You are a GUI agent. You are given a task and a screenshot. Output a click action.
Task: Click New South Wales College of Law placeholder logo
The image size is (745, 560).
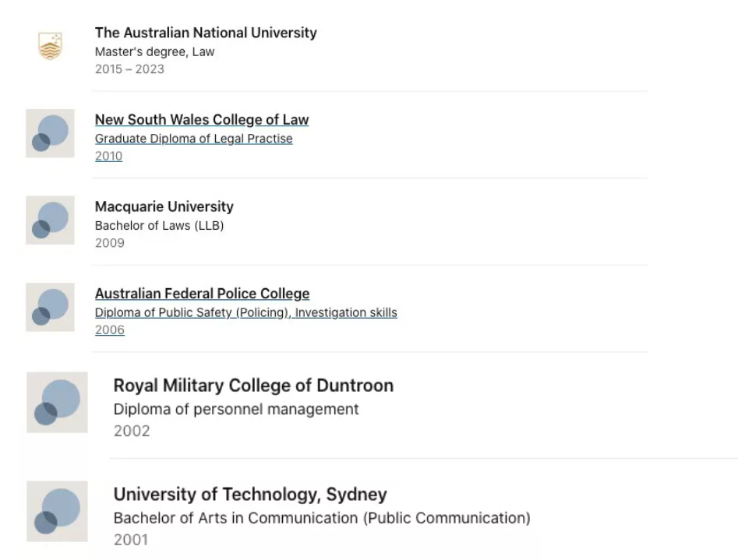pyautogui.click(x=50, y=133)
